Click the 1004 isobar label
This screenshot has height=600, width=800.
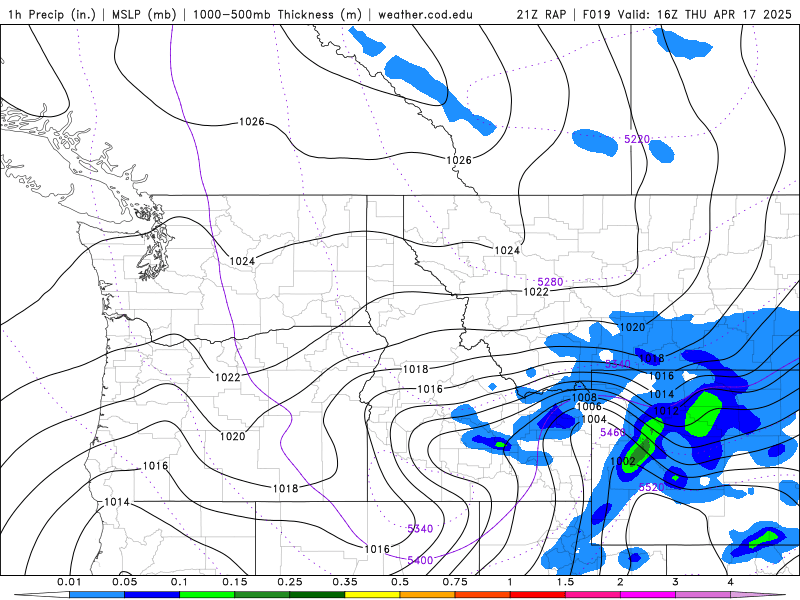594,419
